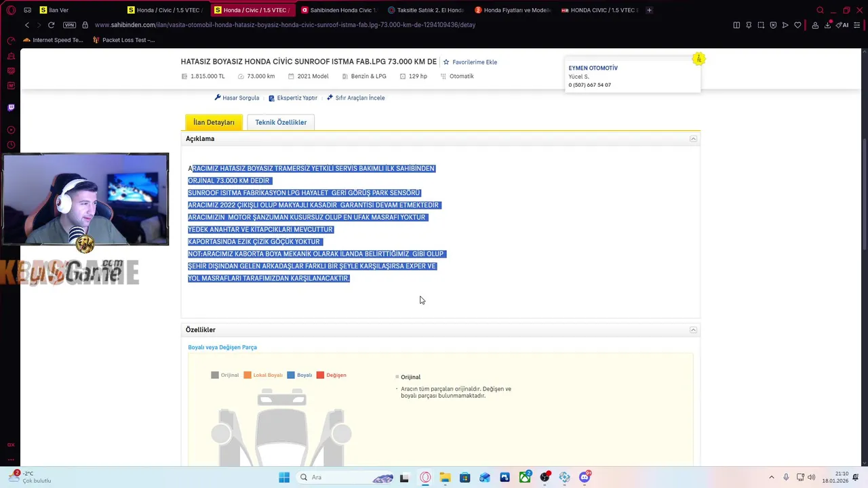Click seller phone number 0 (507) 667 54 07
The height and width of the screenshot is (488, 868).
[589, 85]
